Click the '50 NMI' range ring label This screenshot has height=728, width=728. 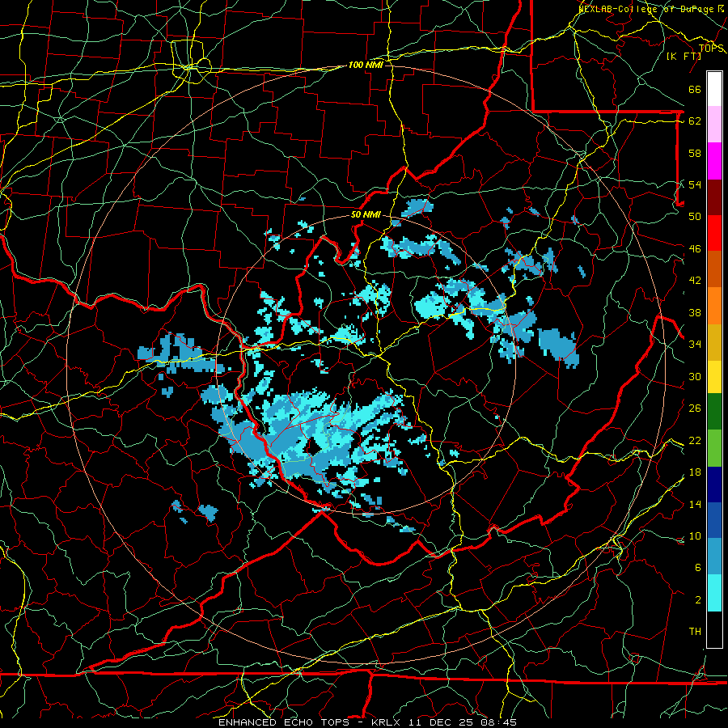366,214
